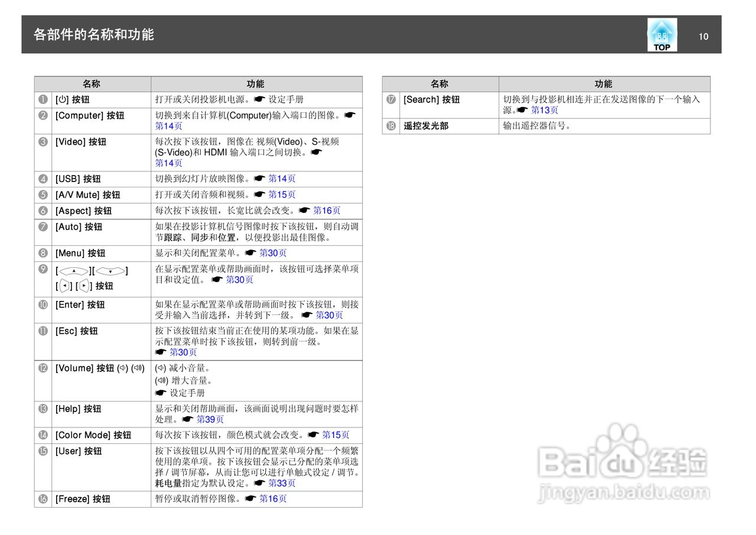Select the [Color Mode] 按钮 cell
The width and height of the screenshot is (756, 535).
click(101, 436)
